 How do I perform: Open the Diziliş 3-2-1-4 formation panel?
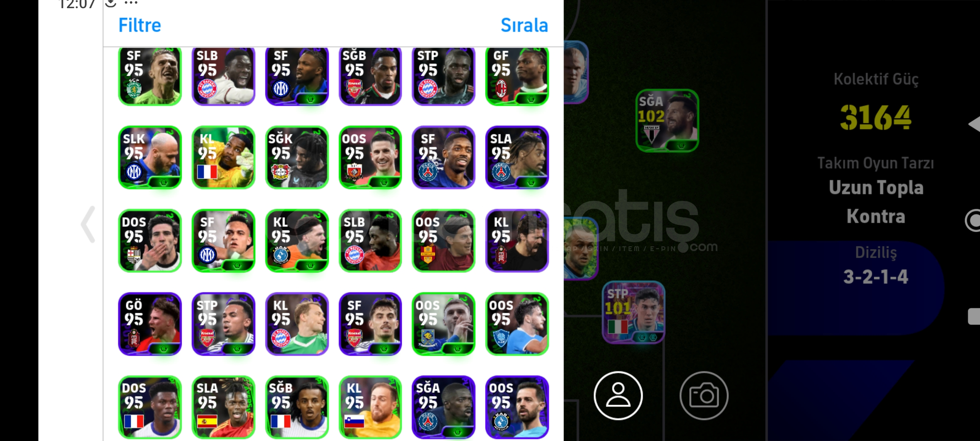tap(875, 265)
